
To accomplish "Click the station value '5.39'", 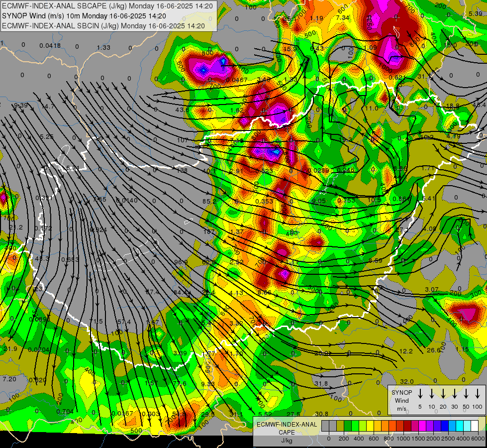I will coord(475,13).
